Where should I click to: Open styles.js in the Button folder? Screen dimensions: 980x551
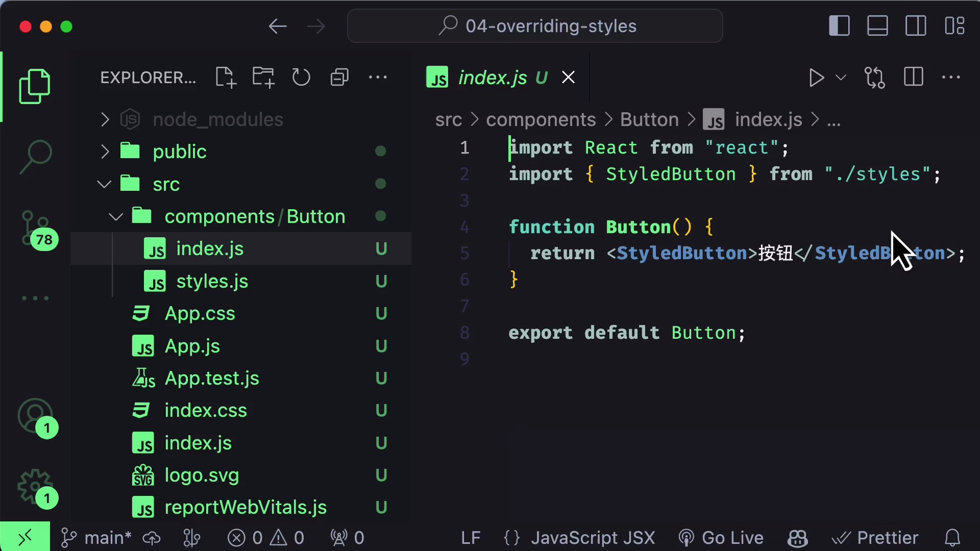coord(212,281)
